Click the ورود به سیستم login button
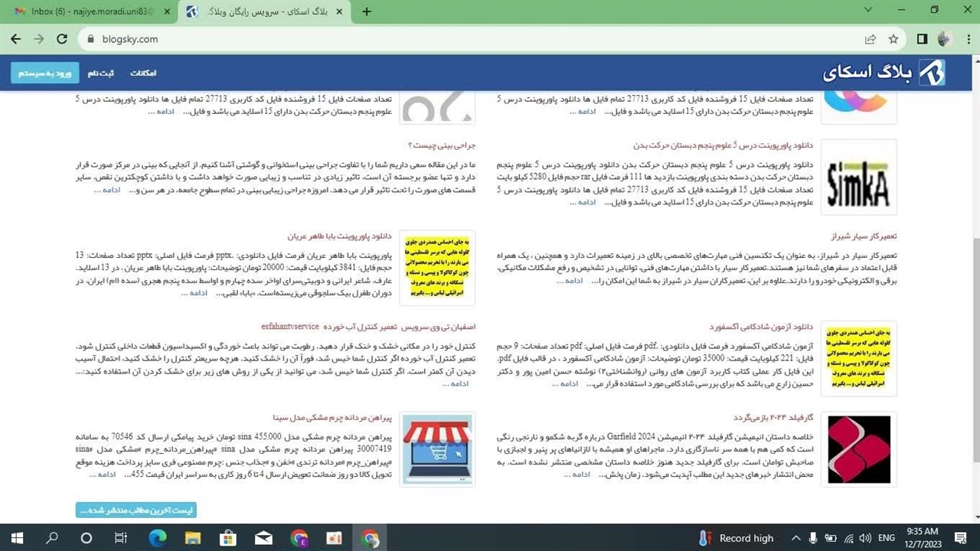This screenshot has height=551, width=980. click(x=44, y=73)
